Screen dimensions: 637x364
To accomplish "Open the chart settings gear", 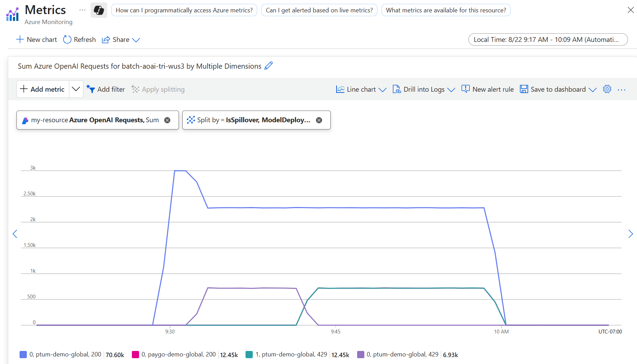I will [x=607, y=89].
